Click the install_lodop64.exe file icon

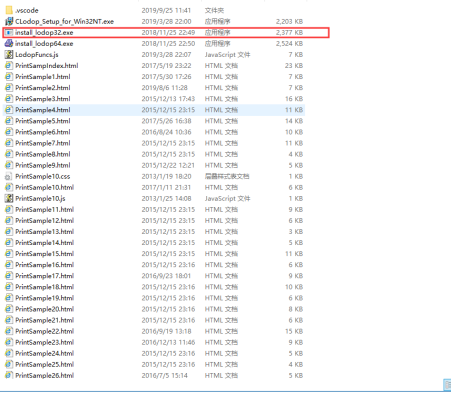tap(9, 44)
